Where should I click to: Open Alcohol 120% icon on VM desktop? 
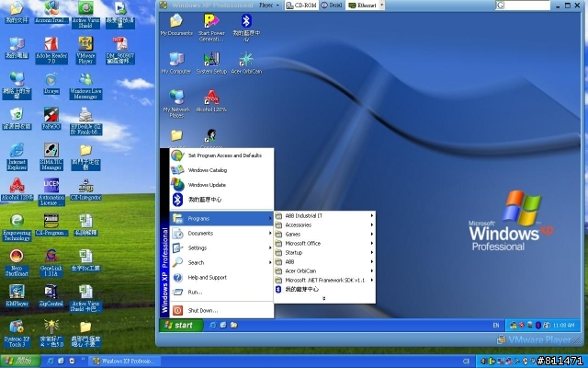tap(211, 101)
